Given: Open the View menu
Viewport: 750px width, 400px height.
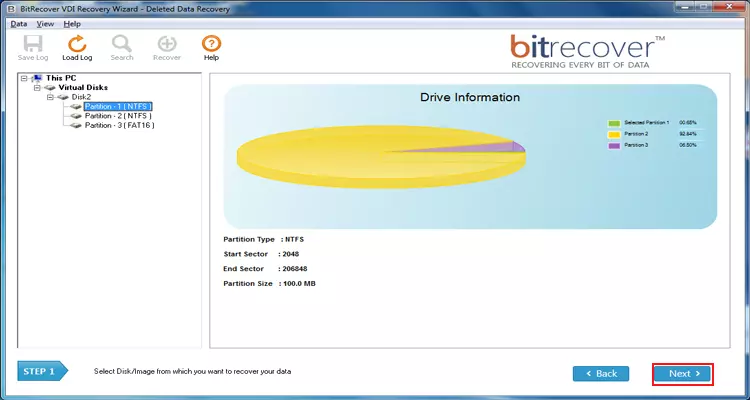Looking at the screenshot, I should [x=45, y=24].
